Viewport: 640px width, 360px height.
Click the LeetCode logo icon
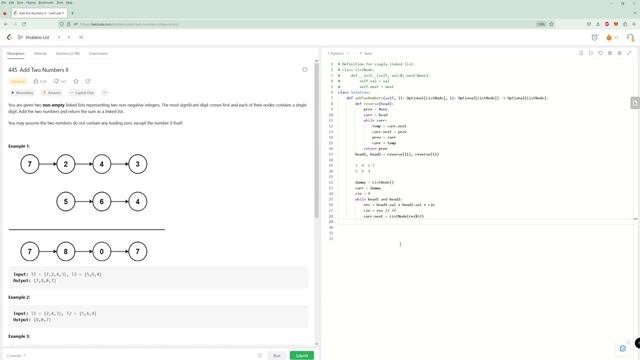click(9, 37)
